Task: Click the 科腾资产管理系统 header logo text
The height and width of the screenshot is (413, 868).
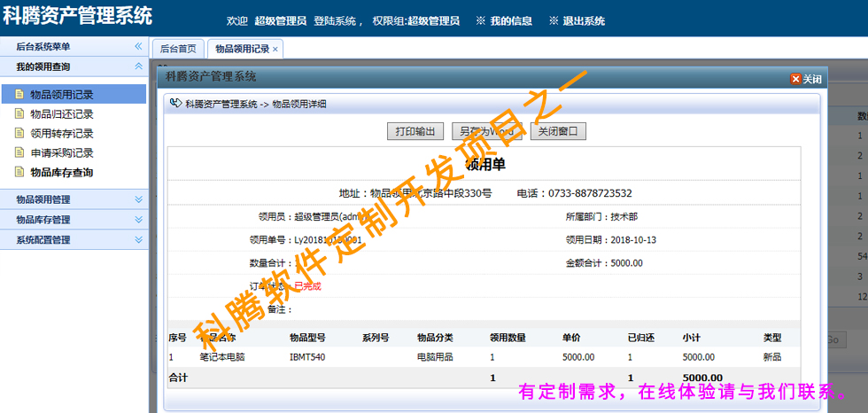Action: [77, 15]
